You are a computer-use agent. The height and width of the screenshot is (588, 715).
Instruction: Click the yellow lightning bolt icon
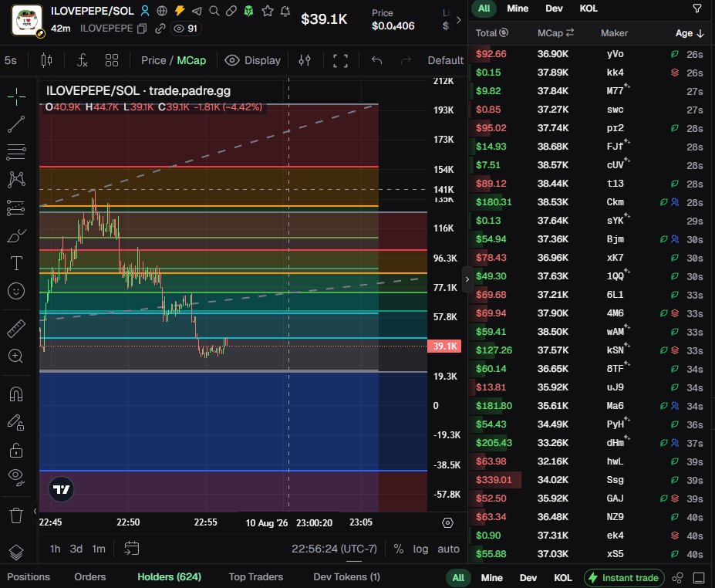click(180, 11)
